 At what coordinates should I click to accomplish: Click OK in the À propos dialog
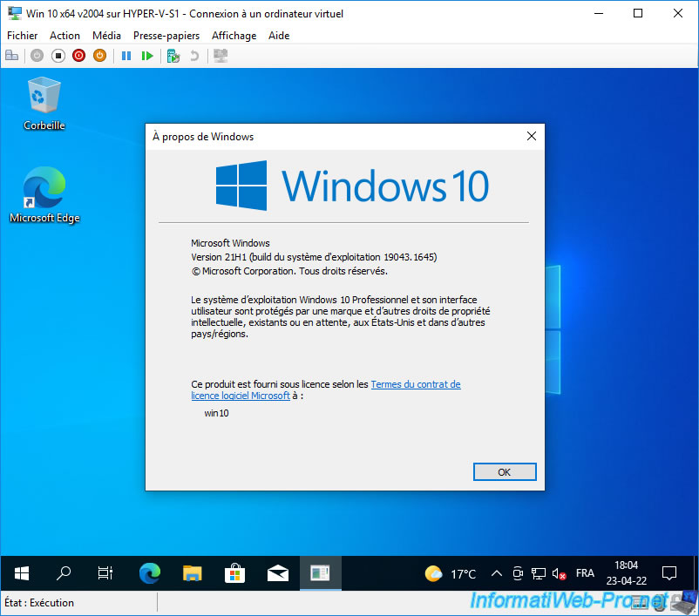tap(505, 472)
